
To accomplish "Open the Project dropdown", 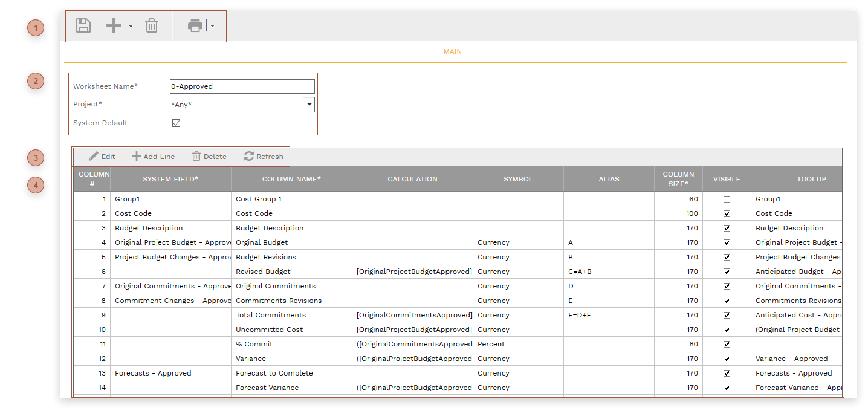I will click(x=309, y=105).
